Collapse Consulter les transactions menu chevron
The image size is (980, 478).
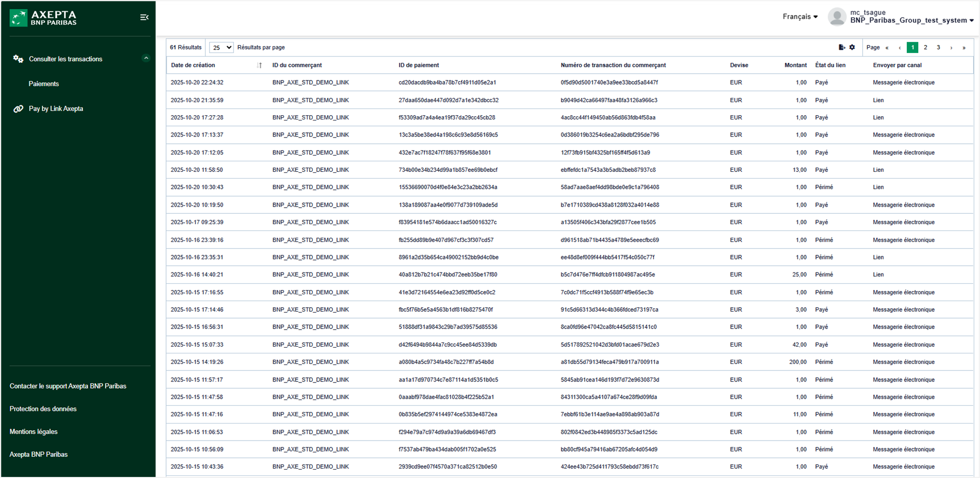(x=146, y=59)
